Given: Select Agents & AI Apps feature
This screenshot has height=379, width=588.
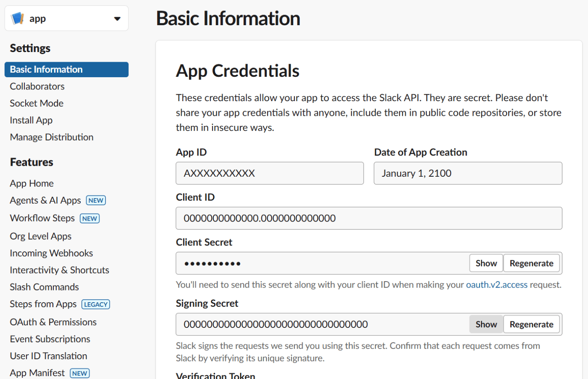Looking at the screenshot, I should pos(45,201).
